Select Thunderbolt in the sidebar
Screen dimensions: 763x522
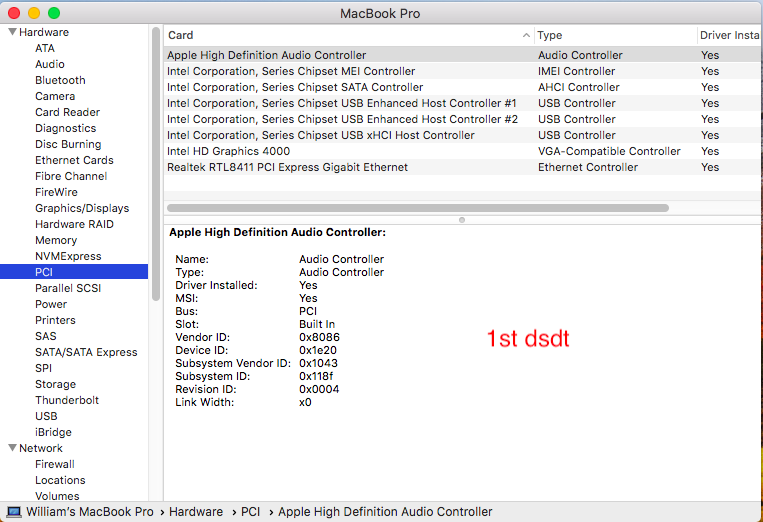66,400
